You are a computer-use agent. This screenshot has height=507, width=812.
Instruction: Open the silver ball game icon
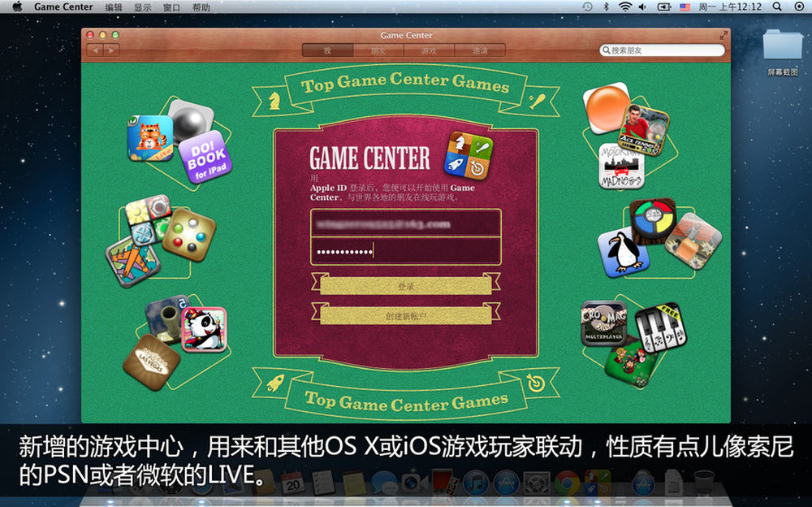(x=191, y=121)
